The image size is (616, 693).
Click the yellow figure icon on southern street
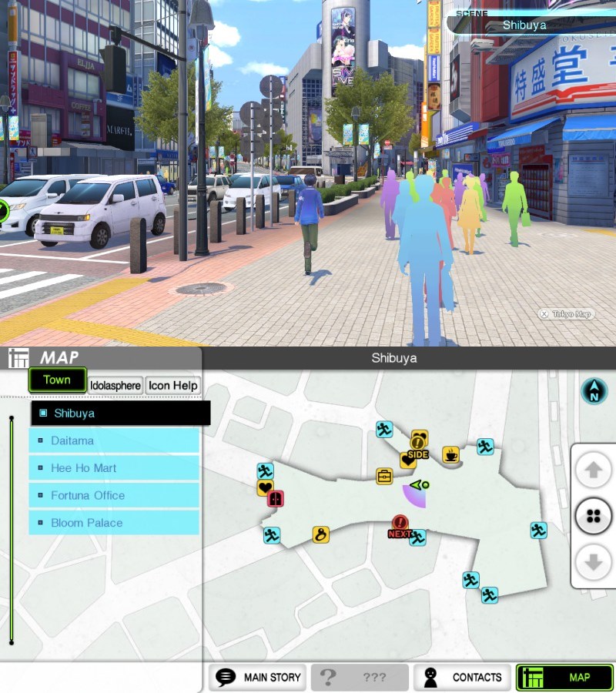(x=321, y=535)
